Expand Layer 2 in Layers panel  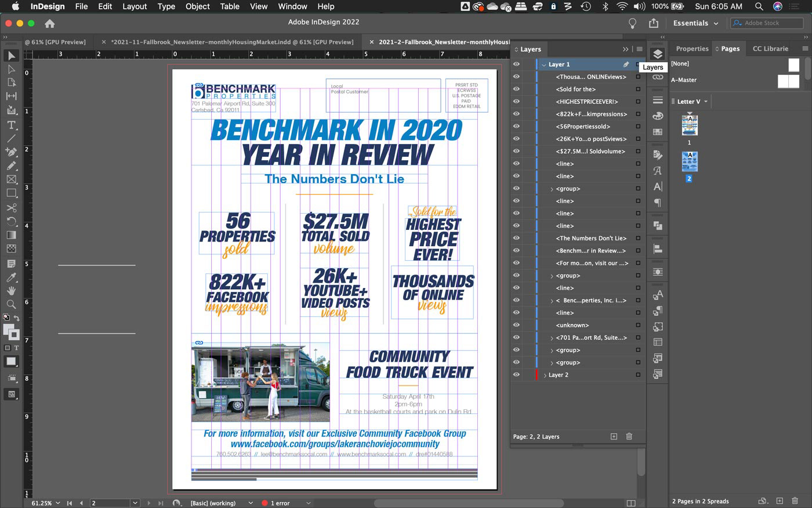(x=544, y=375)
